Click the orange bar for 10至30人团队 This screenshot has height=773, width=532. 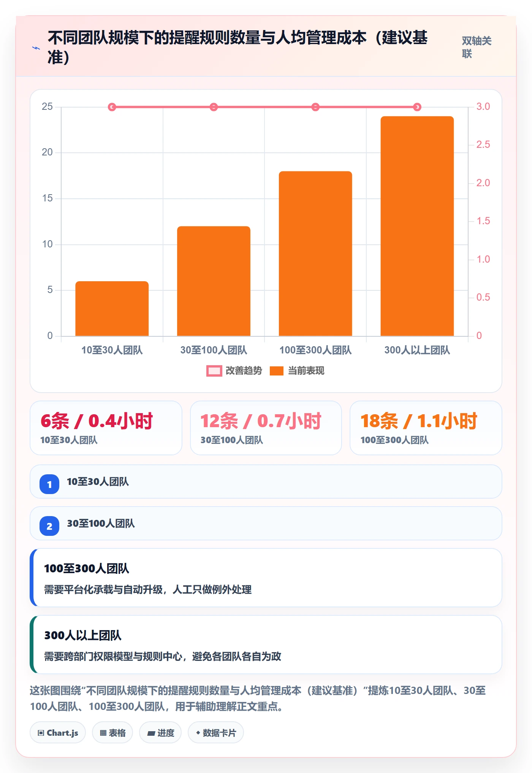click(112, 309)
